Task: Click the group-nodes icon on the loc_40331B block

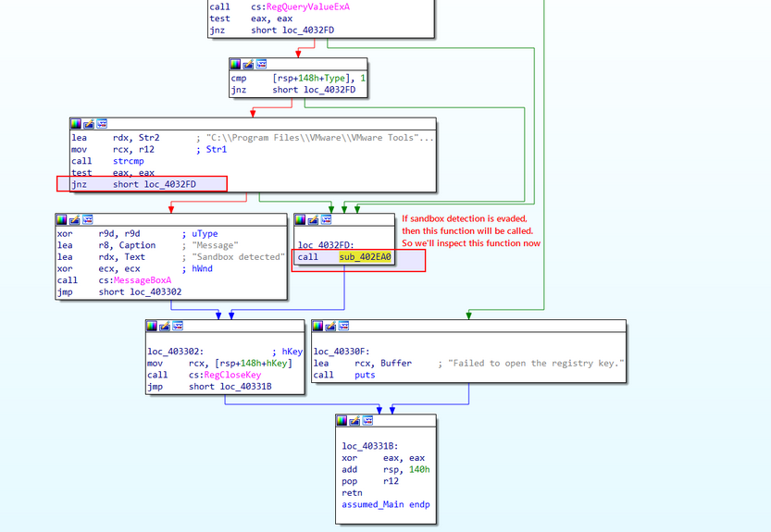Action: (x=367, y=420)
